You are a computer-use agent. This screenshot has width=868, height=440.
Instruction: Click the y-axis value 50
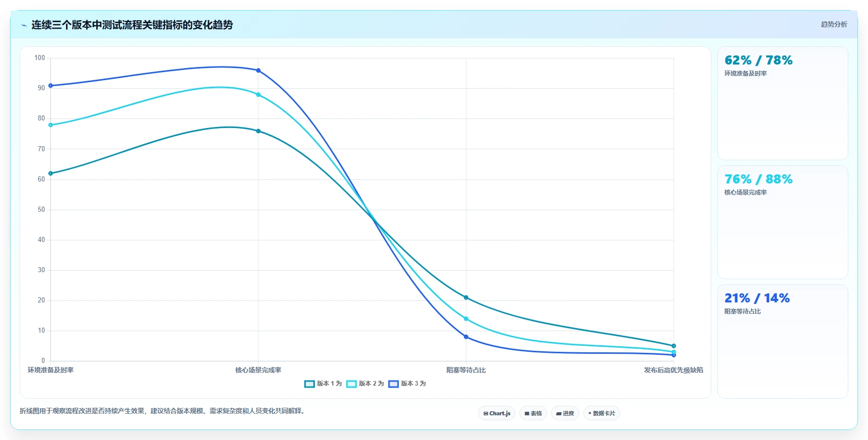click(41, 210)
